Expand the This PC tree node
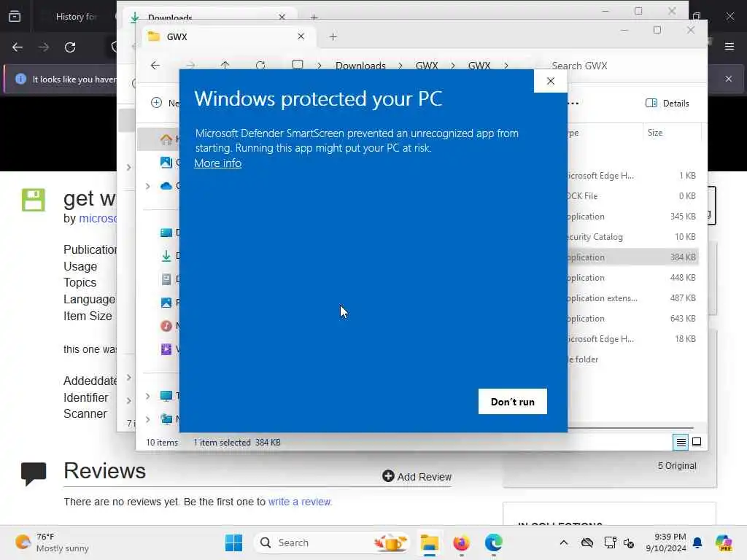 point(147,396)
